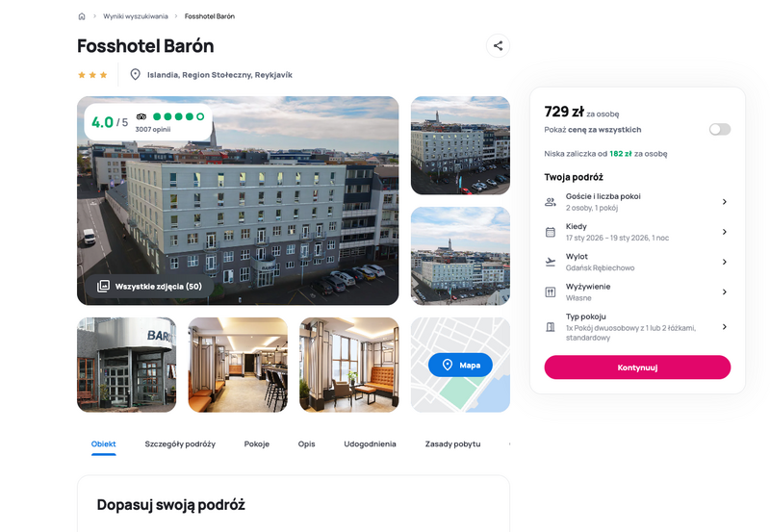
Task: Click the airplane icon beside Wylot
Action: click(x=551, y=262)
